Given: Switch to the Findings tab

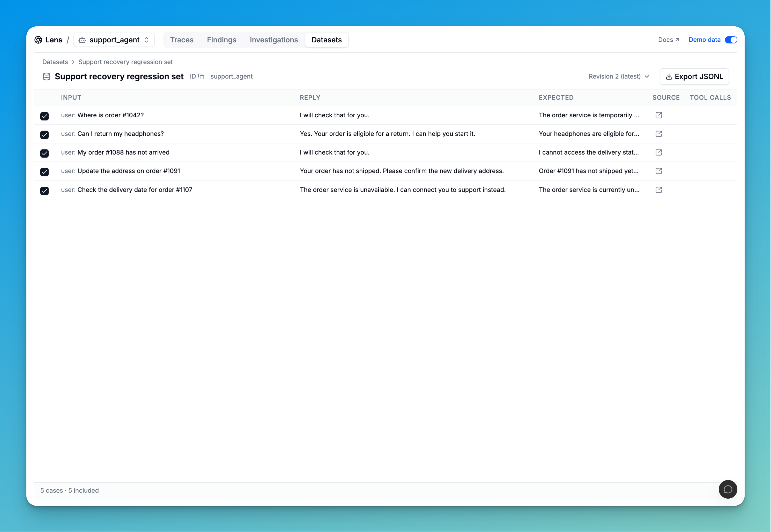Looking at the screenshot, I should (221, 40).
